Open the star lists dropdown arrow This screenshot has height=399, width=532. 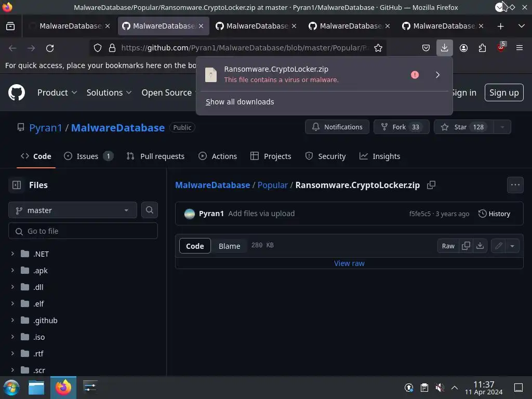[x=502, y=127]
